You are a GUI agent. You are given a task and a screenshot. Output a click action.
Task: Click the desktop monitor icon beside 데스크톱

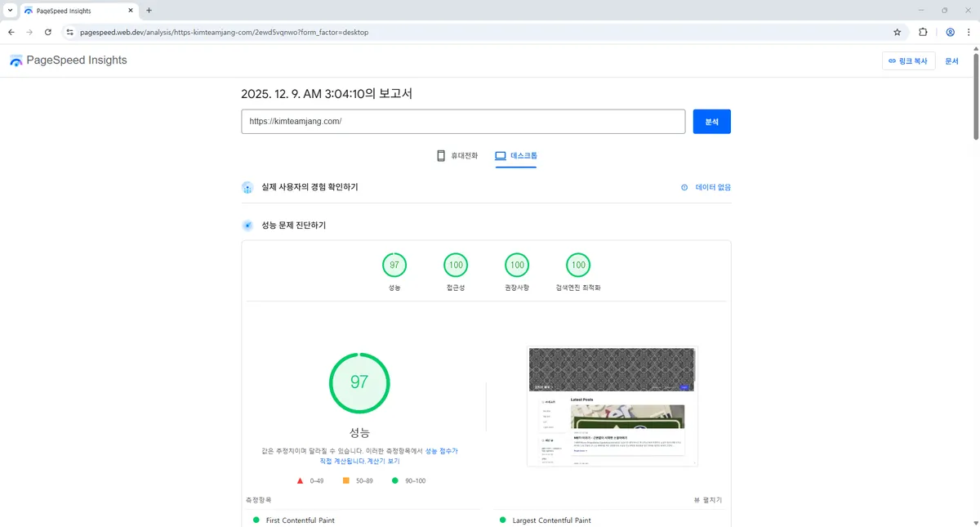click(x=499, y=155)
